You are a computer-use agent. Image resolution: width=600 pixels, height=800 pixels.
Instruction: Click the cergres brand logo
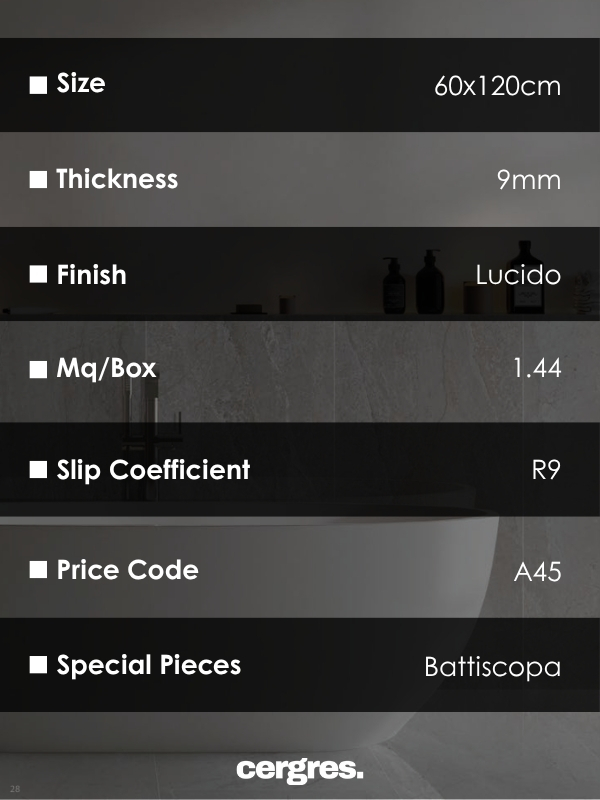[300, 770]
